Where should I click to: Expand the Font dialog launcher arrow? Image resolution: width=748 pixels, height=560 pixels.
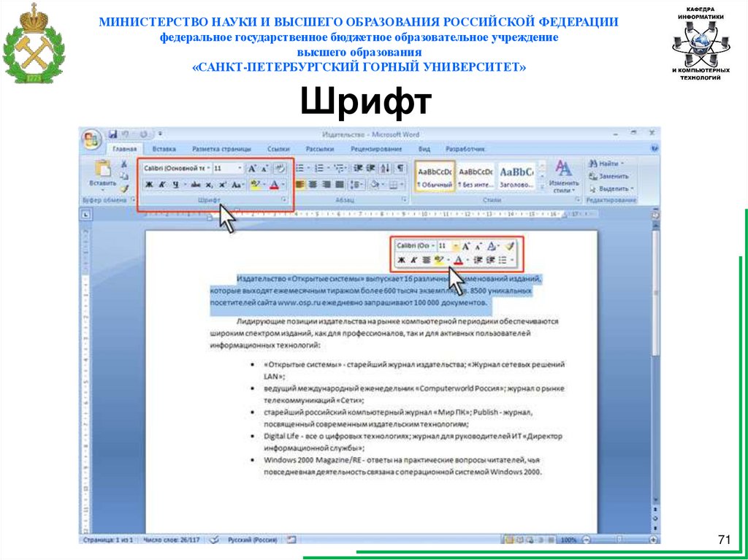[284, 200]
